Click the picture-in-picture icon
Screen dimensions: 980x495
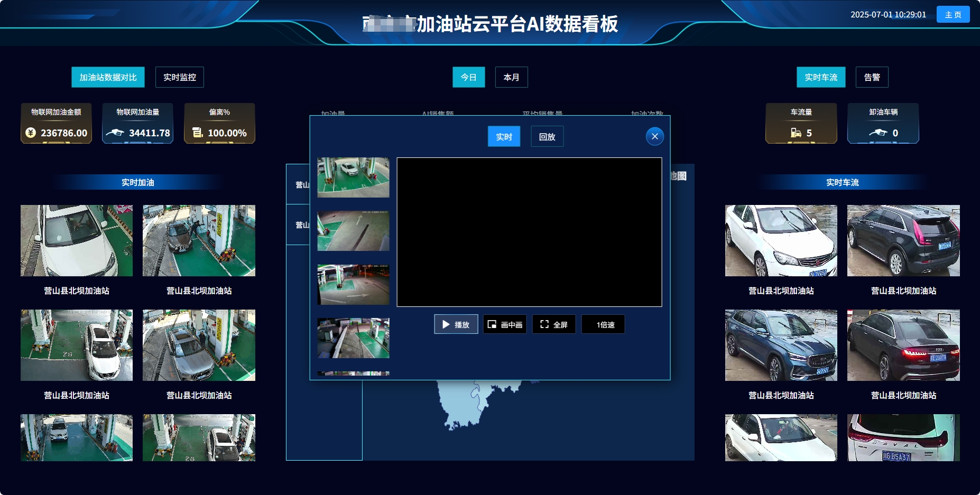(x=492, y=324)
